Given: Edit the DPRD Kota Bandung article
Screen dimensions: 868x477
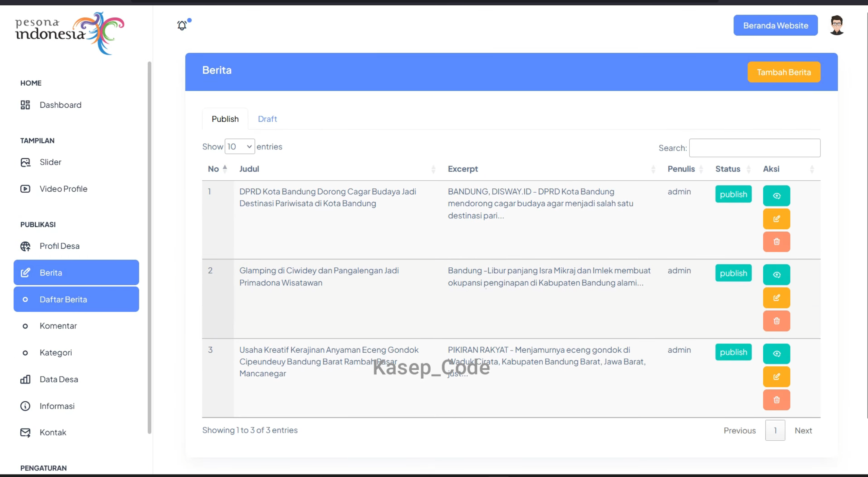Looking at the screenshot, I should 776,219.
